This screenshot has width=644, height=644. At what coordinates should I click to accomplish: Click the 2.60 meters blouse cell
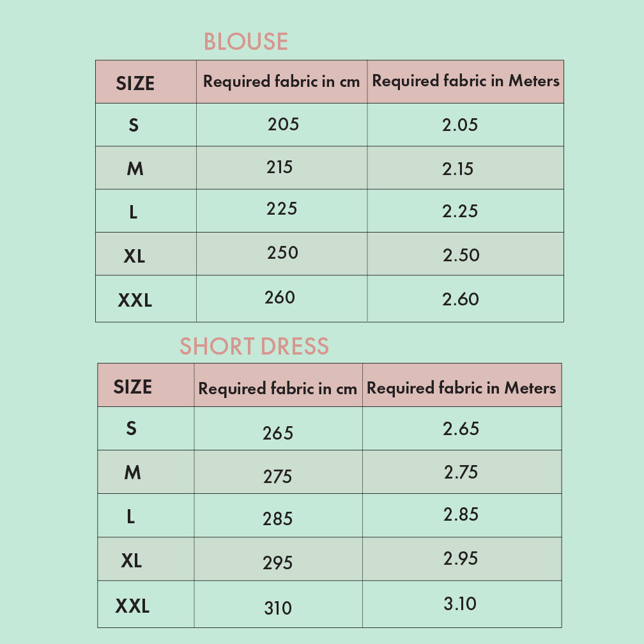(465, 298)
